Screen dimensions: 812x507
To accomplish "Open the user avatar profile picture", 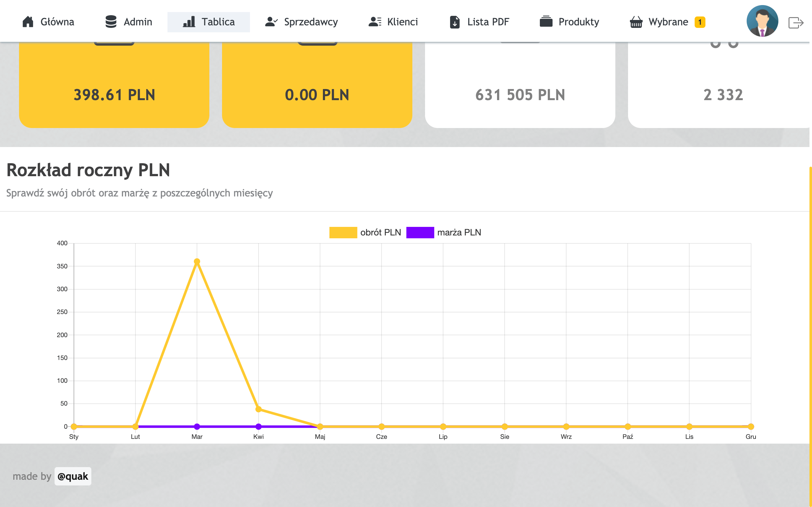I will point(762,21).
